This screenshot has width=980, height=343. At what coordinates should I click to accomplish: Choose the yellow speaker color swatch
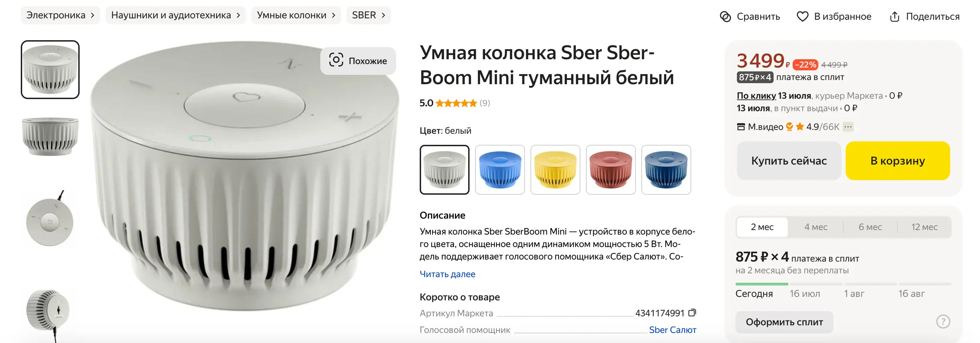pos(555,170)
